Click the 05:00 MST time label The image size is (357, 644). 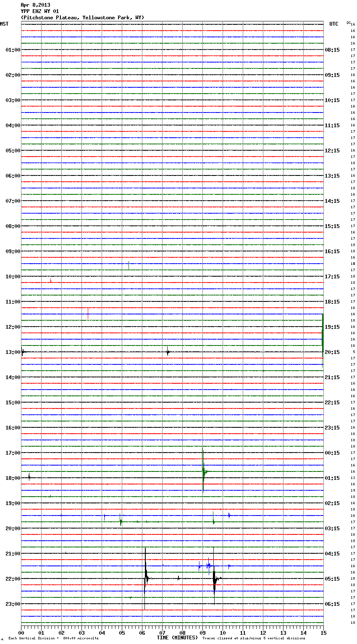coord(13,151)
